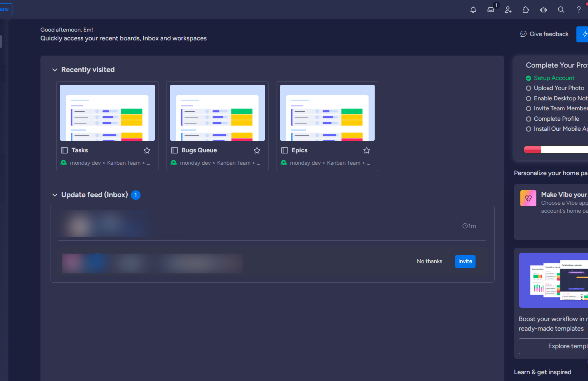Dismiss with No thanks
This screenshot has width=588, height=381.
(x=429, y=261)
